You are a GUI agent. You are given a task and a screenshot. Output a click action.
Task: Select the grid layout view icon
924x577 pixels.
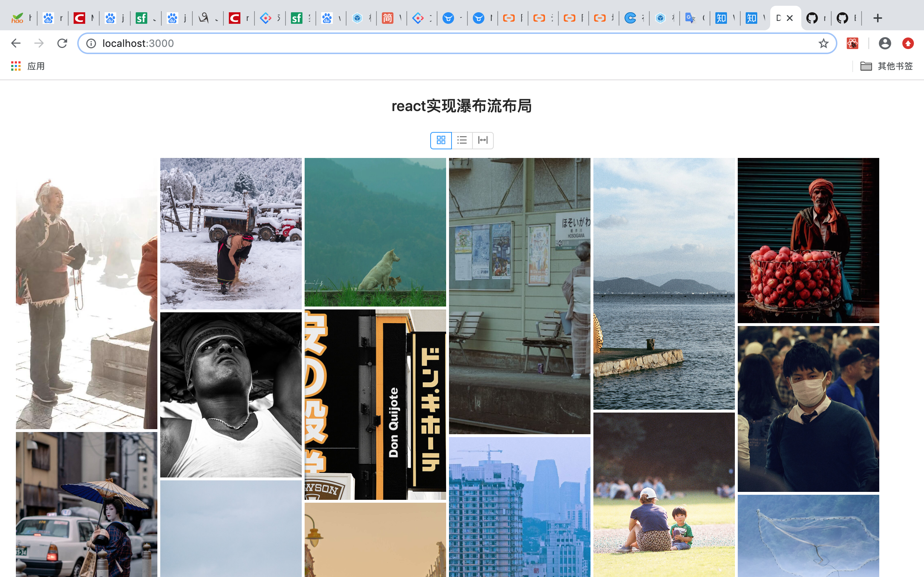click(441, 140)
